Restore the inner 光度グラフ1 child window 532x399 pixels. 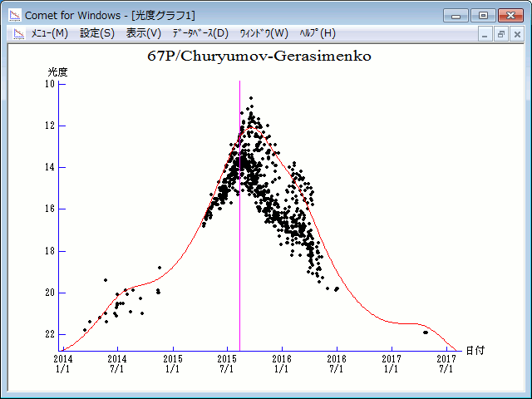point(500,34)
